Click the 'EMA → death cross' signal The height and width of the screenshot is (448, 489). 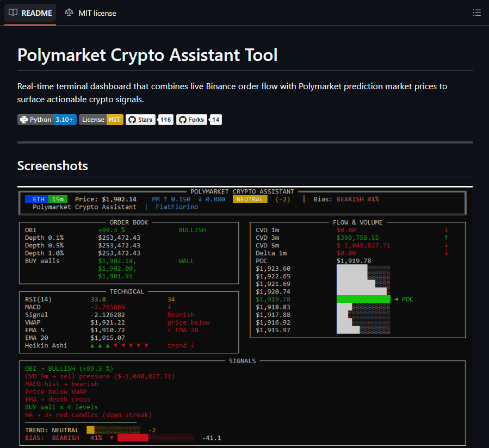point(58,400)
